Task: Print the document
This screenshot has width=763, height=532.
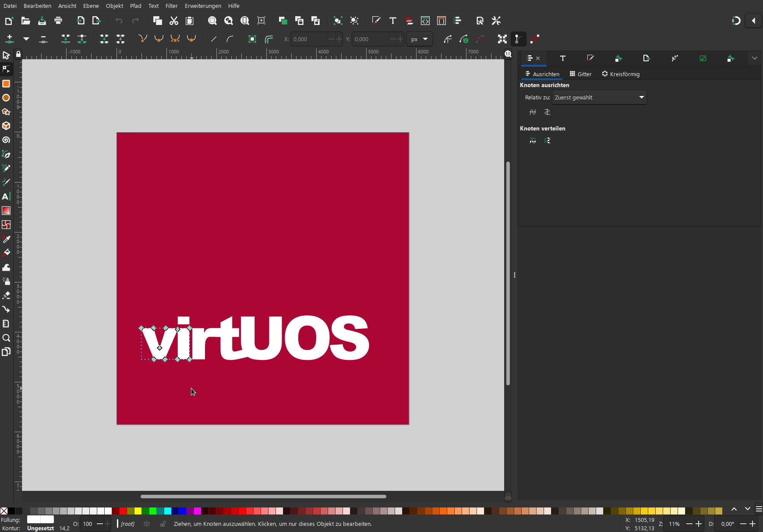Action: point(58,21)
